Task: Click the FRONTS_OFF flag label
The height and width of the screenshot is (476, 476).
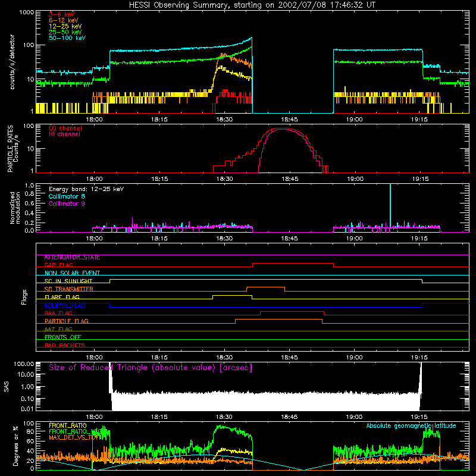Action: tap(63, 337)
